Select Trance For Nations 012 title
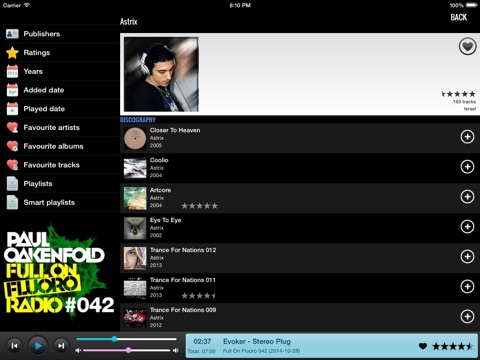Screen dimensions: 480x360 coord(183,250)
